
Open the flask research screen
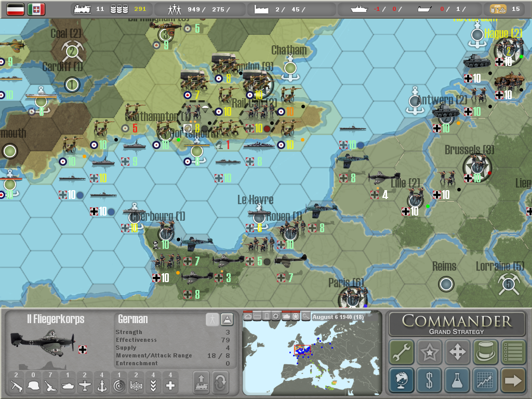pyautogui.click(x=457, y=381)
